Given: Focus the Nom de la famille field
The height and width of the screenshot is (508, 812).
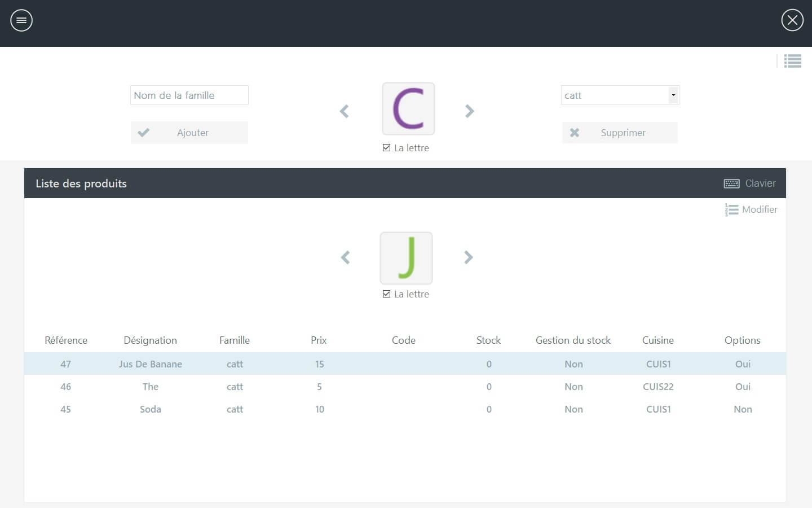Looking at the screenshot, I should (189, 95).
